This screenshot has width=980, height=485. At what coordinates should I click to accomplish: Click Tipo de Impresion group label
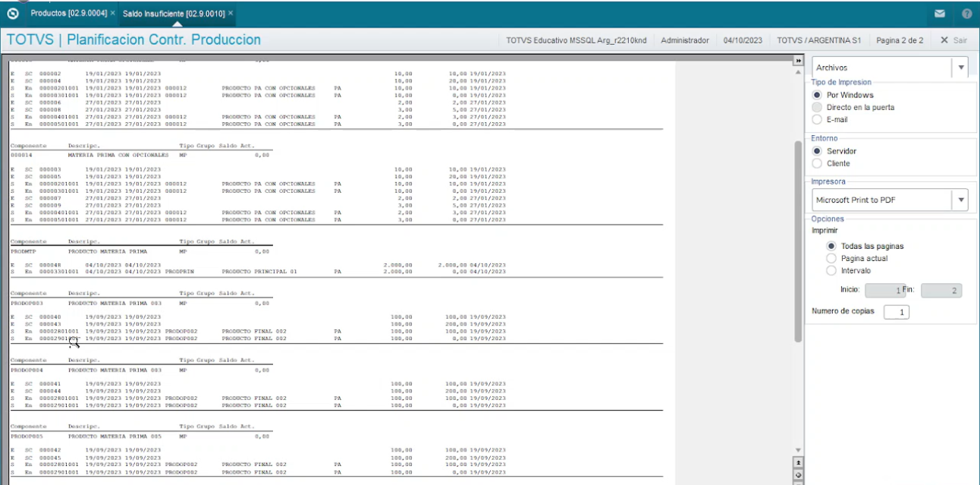(841, 82)
